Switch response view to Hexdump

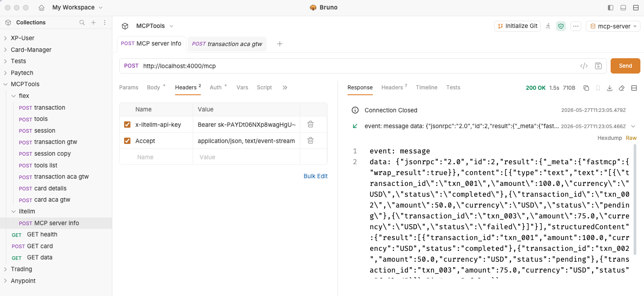click(x=610, y=138)
